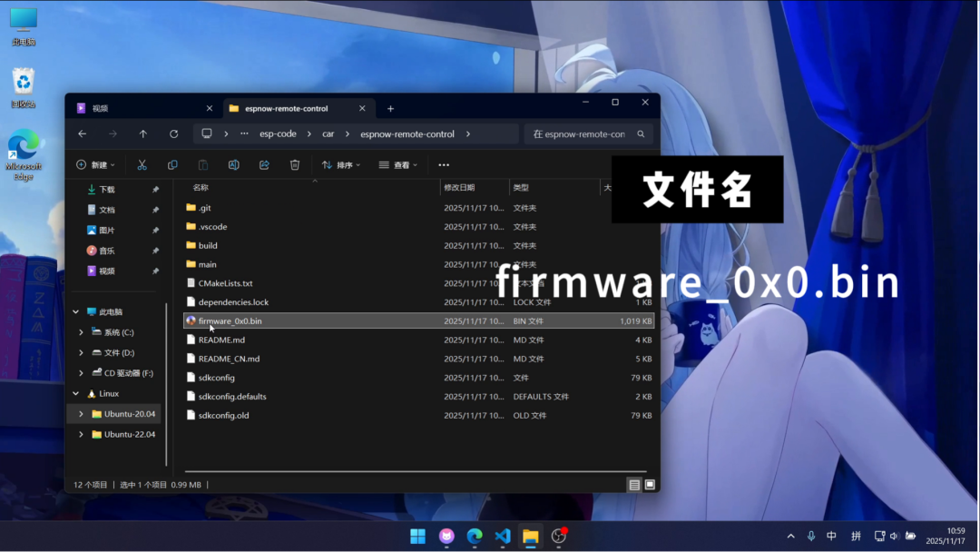Image resolution: width=980 pixels, height=552 pixels.
Task: Sort by the 名称 column header
Action: (200, 188)
